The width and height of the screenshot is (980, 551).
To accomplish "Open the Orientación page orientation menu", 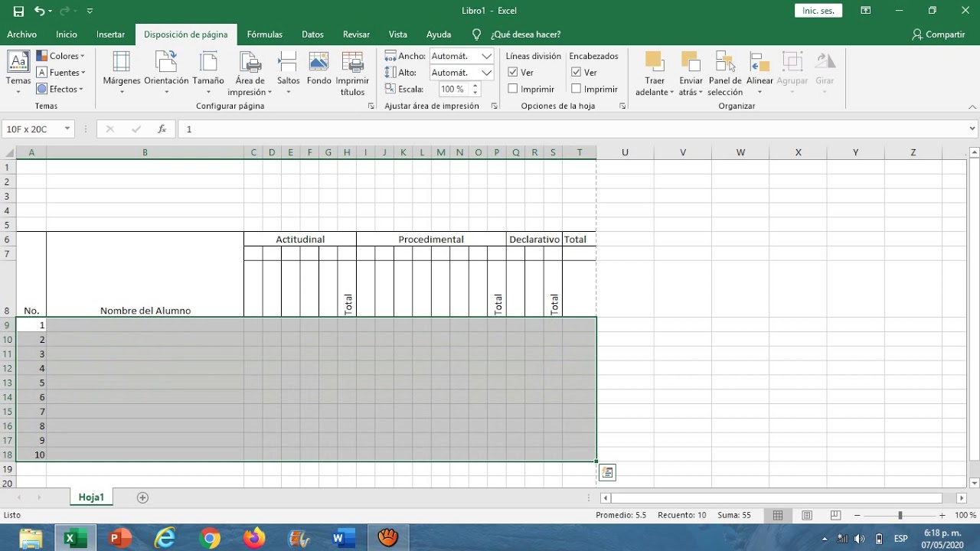I will click(x=166, y=73).
